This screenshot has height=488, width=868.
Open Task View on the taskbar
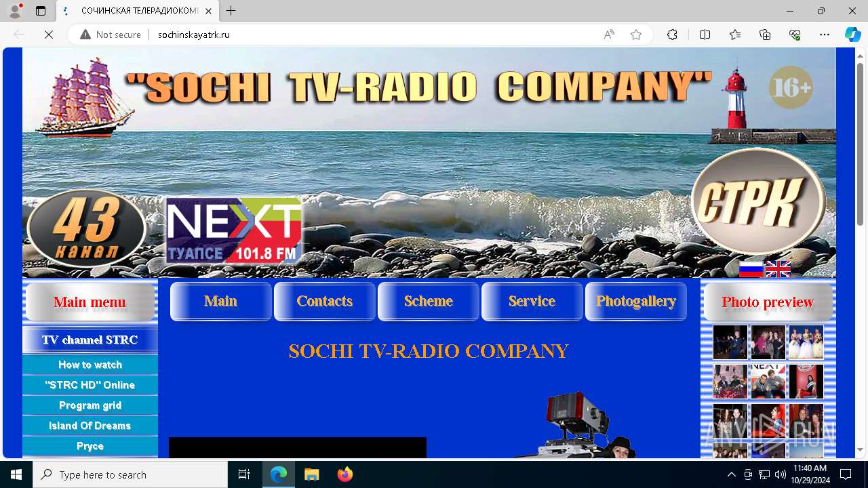(x=244, y=474)
